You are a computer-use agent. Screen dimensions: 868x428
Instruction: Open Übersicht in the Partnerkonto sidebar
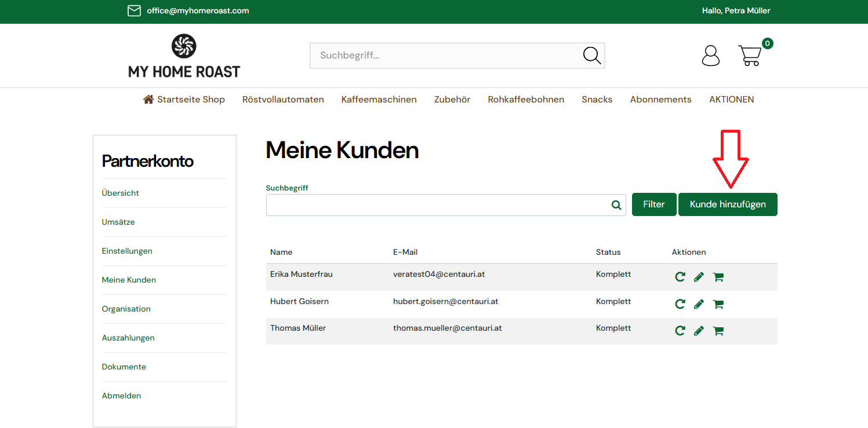121,193
